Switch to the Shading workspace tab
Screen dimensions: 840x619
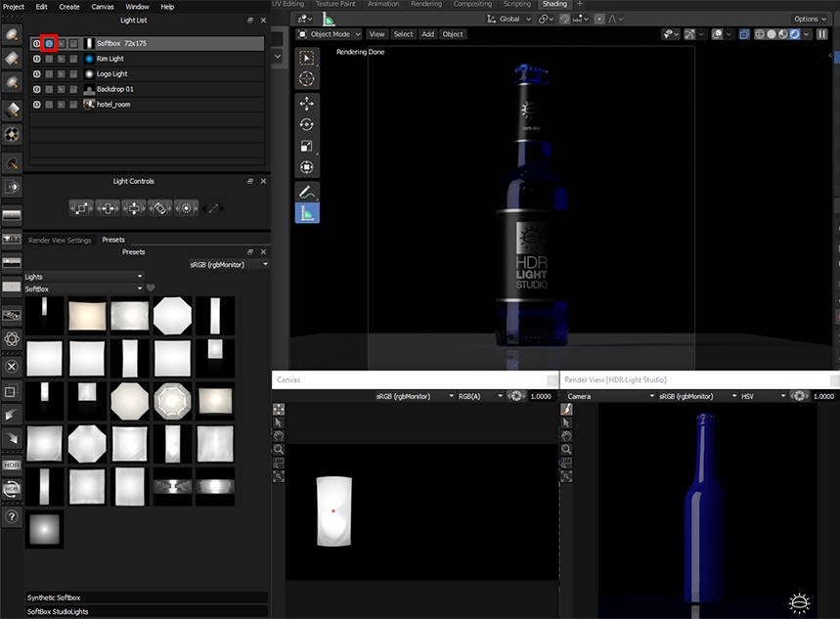point(553,4)
